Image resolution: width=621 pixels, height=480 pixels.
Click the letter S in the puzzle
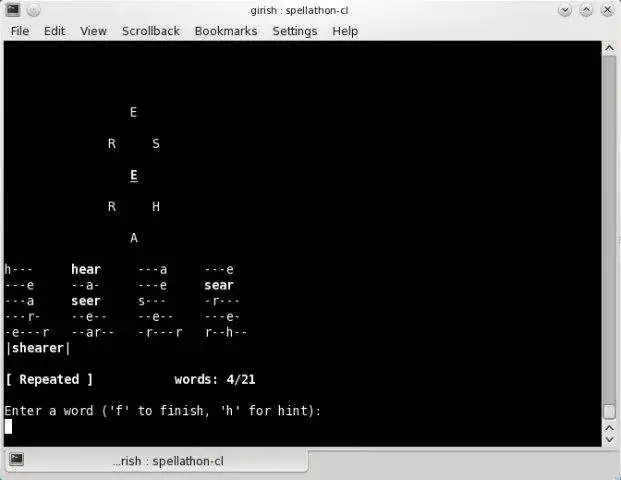156,143
